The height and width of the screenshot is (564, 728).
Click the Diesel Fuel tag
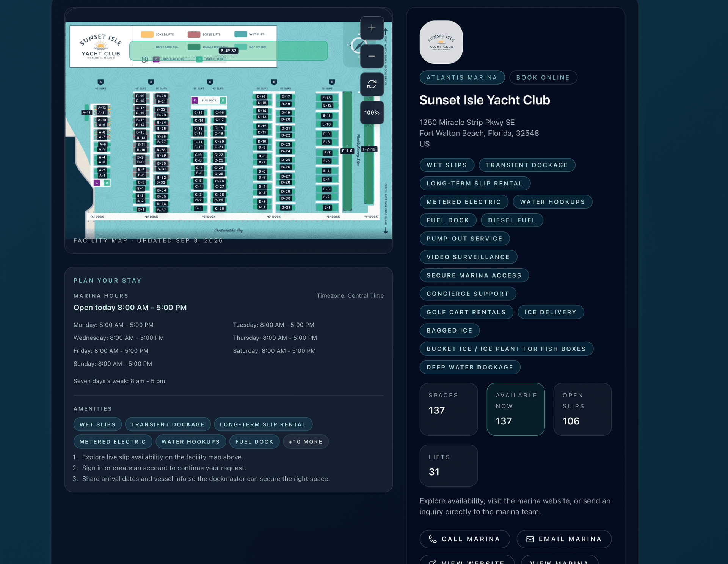[512, 220]
